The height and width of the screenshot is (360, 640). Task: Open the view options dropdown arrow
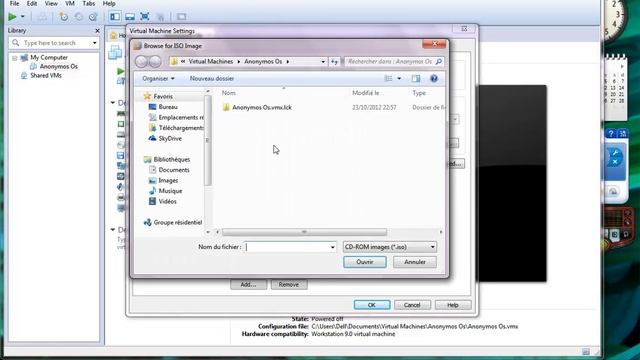tap(399, 78)
